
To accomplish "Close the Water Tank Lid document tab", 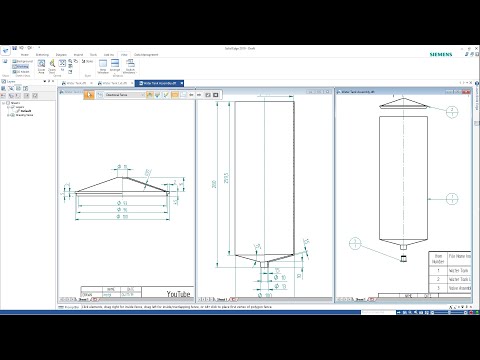I will [132, 83].
